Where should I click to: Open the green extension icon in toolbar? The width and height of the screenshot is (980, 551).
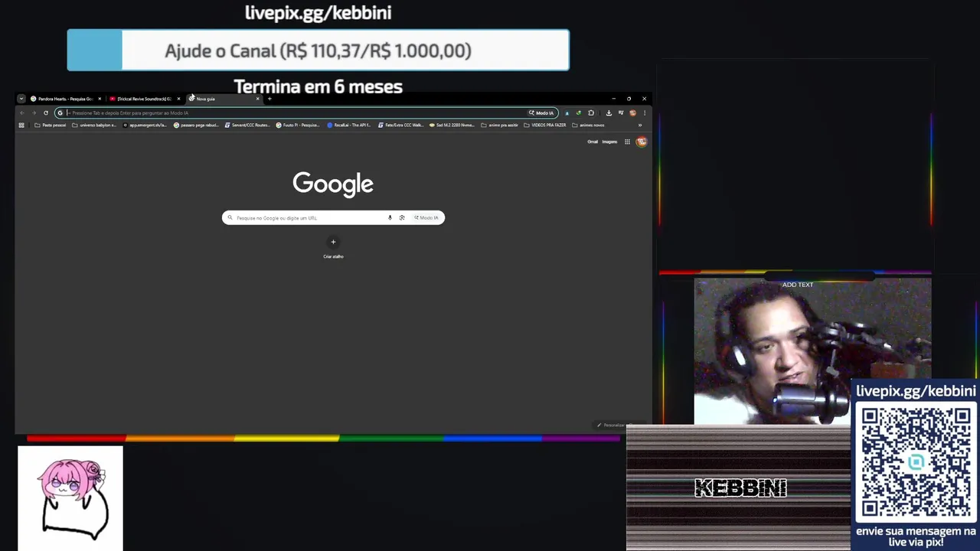578,112
